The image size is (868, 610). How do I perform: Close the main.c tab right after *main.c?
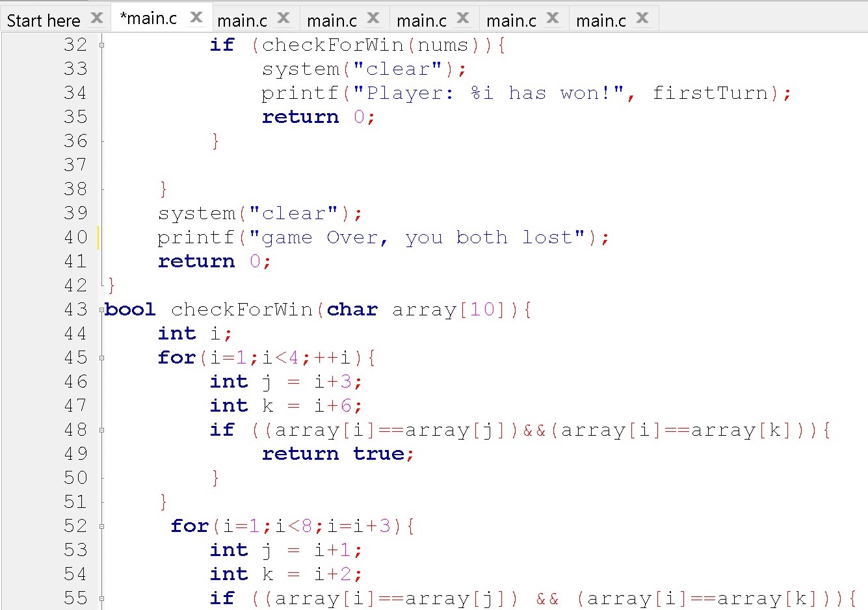coord(283,18)
